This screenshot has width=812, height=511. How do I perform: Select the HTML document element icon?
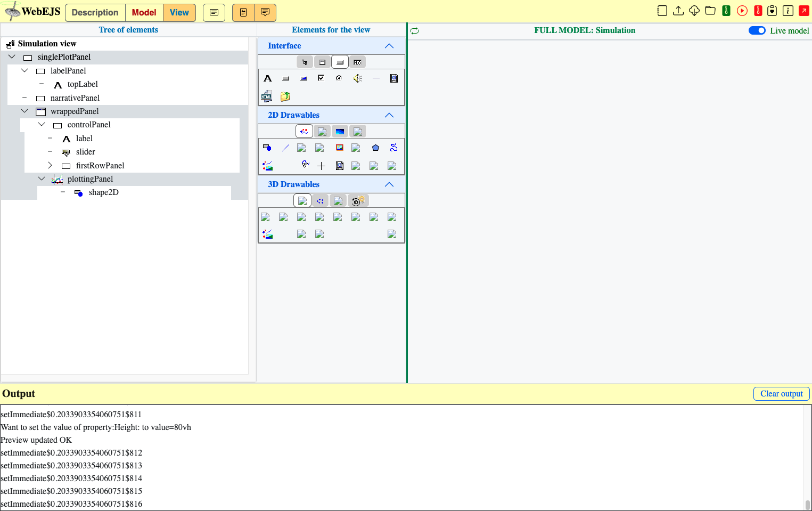[x=267, y=96]
